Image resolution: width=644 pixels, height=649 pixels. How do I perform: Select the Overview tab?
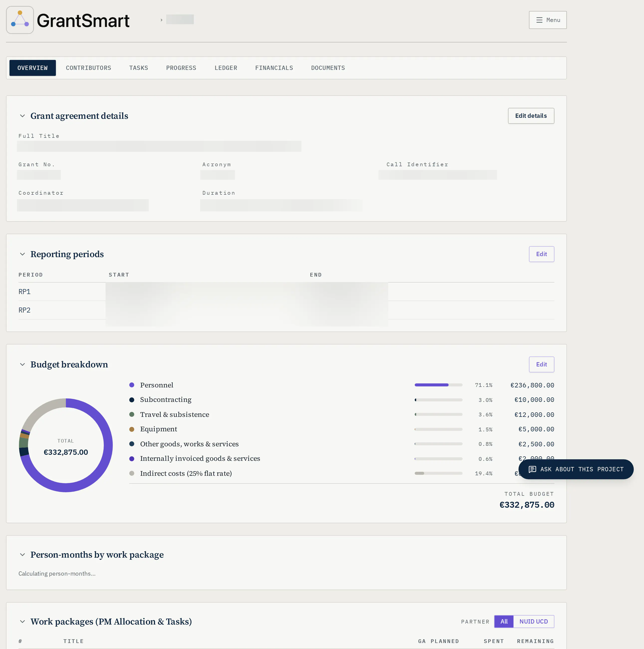tap(33, 68)
